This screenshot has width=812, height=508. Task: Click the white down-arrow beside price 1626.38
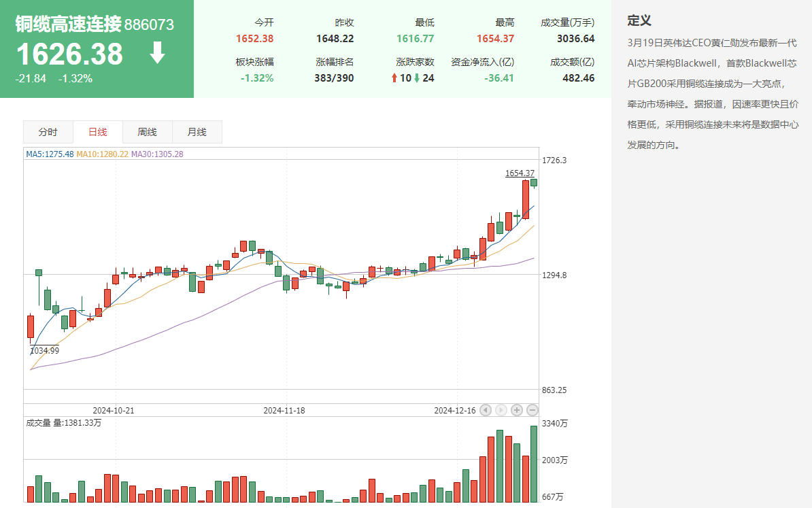click(157, 54)
